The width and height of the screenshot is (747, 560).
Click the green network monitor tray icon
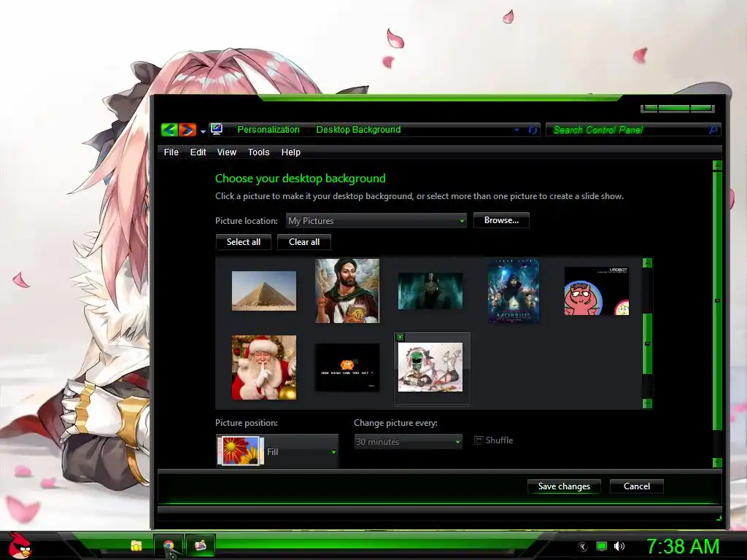tap(602, 546)
